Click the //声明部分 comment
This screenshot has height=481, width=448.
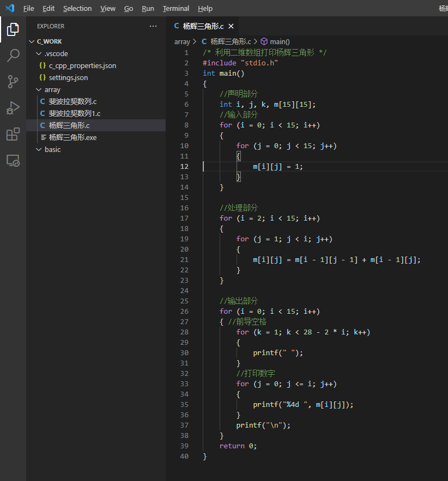239,94
